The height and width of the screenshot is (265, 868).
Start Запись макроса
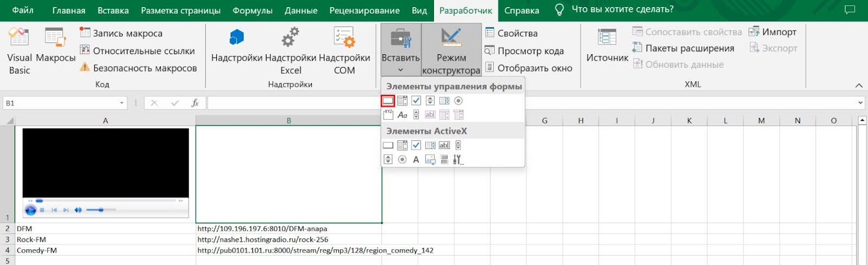click(122, 33)
